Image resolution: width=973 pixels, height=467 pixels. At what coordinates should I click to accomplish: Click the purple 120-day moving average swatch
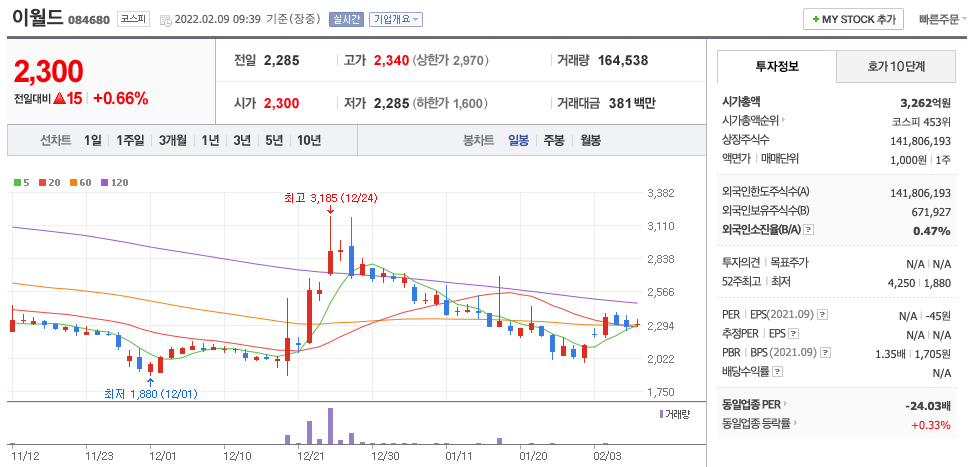click(x=104, y=183)
